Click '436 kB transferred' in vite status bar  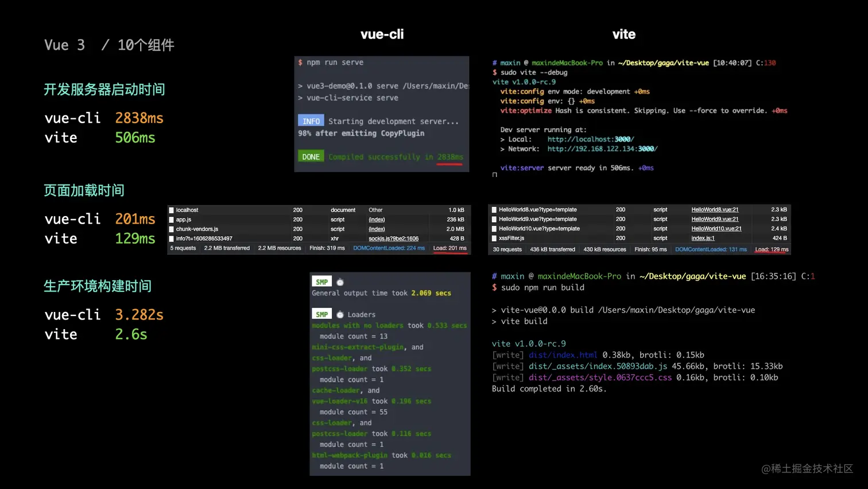point(552,249)
